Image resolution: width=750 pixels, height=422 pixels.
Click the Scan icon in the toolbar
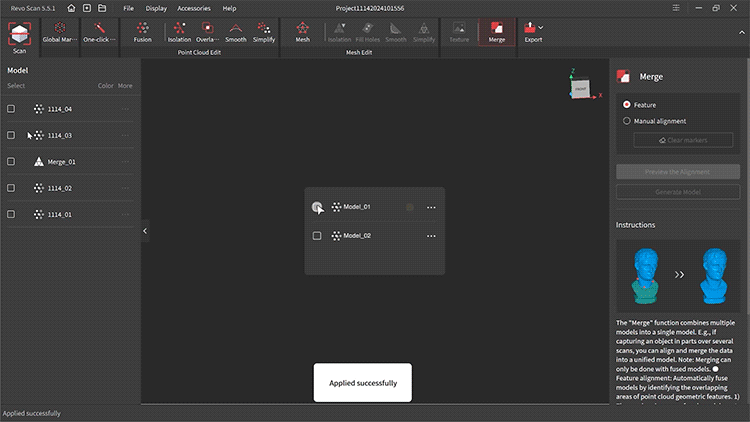pyautogui.click(x=20, y=34)
